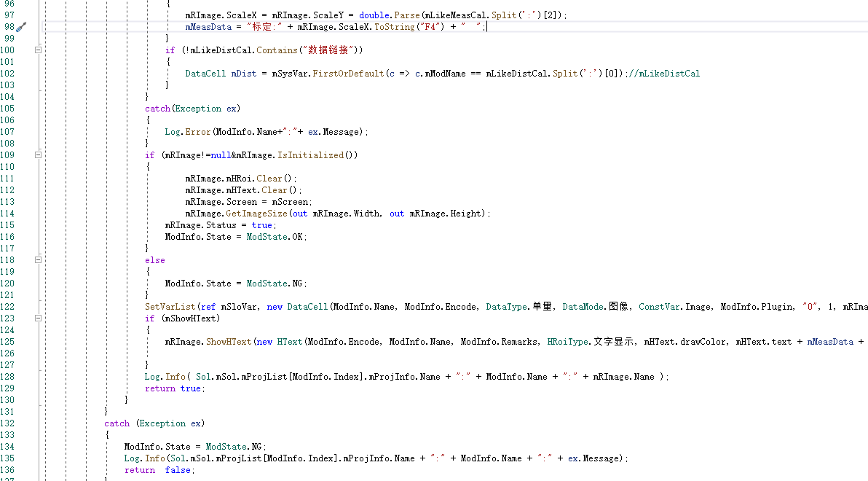This screenshot has width=868, height=481.
Task: Click the mMeasData variable on line 98
Action: point(208,26)
